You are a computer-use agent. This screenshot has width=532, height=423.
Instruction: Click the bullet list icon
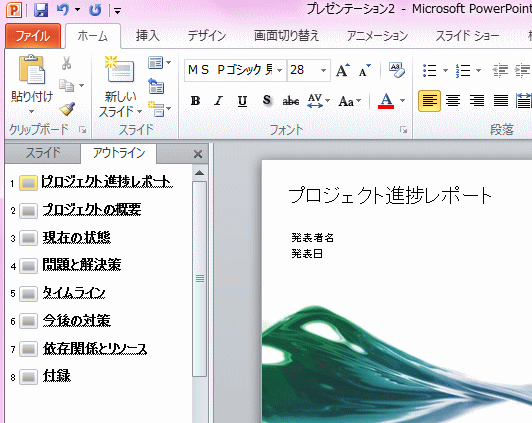[x=430, y=71]
